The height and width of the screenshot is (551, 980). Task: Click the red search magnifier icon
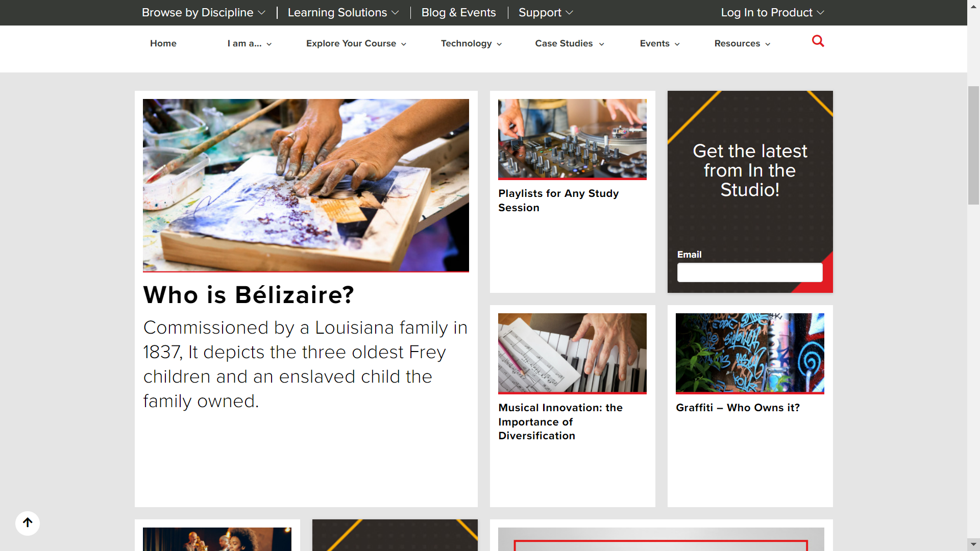tap(818, 41)
